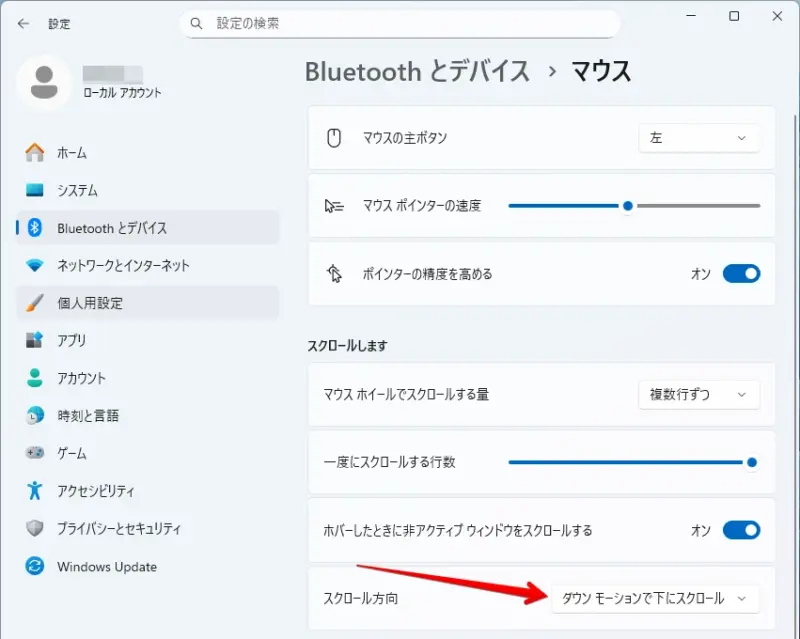
Task: Click the pointer speed cursor icon
Action: pos(334,206)
